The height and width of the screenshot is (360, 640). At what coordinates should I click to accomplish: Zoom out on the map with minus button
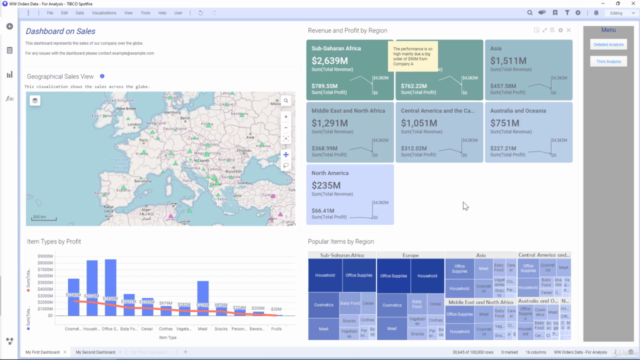[x=286, y=127]
